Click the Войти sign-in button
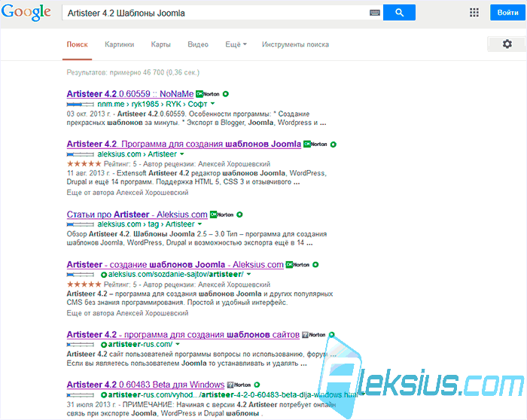Screen dimensions: 527x420 [x=507, y=13]
